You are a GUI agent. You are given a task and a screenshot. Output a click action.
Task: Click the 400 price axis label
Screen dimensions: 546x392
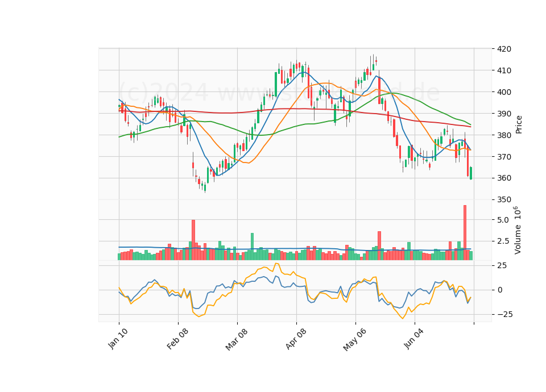pyautogui.click(x=504, y=92)
